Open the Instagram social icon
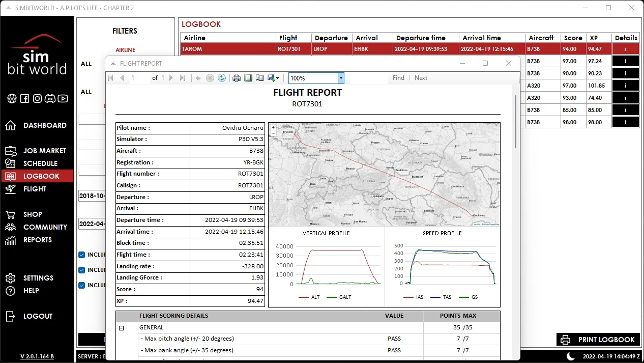 pyautogui.click(x=37, y=99)
